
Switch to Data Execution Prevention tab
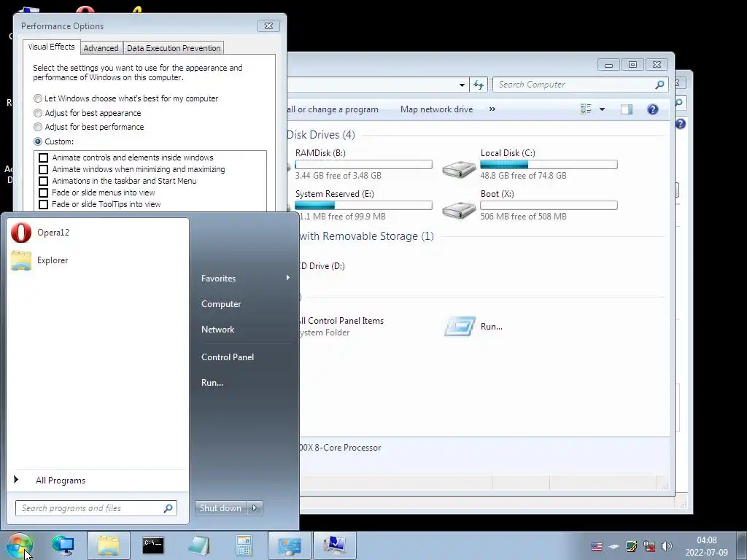[x=174, y=48]
